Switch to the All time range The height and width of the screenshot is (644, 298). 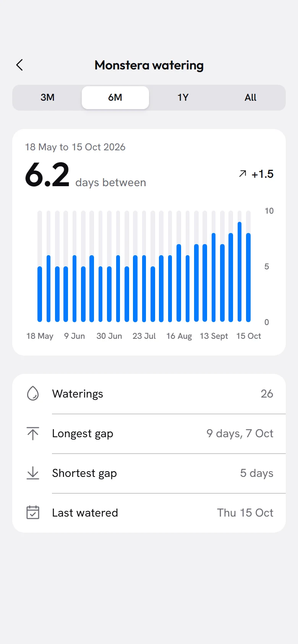pyautogui.click(x=251, y=98)
